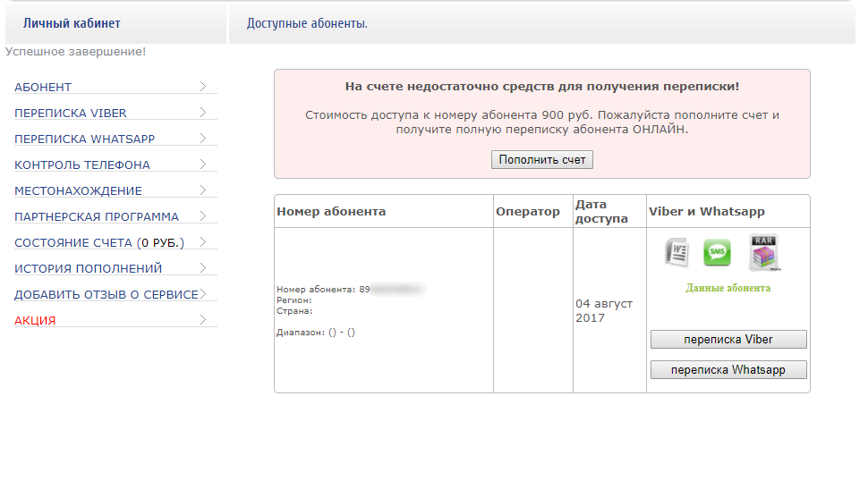This screenshot has height=481, width=868.
Task: Select ПЕРЕПИСКА WHATSAPP in the sidebar
Action: point(84,139)
